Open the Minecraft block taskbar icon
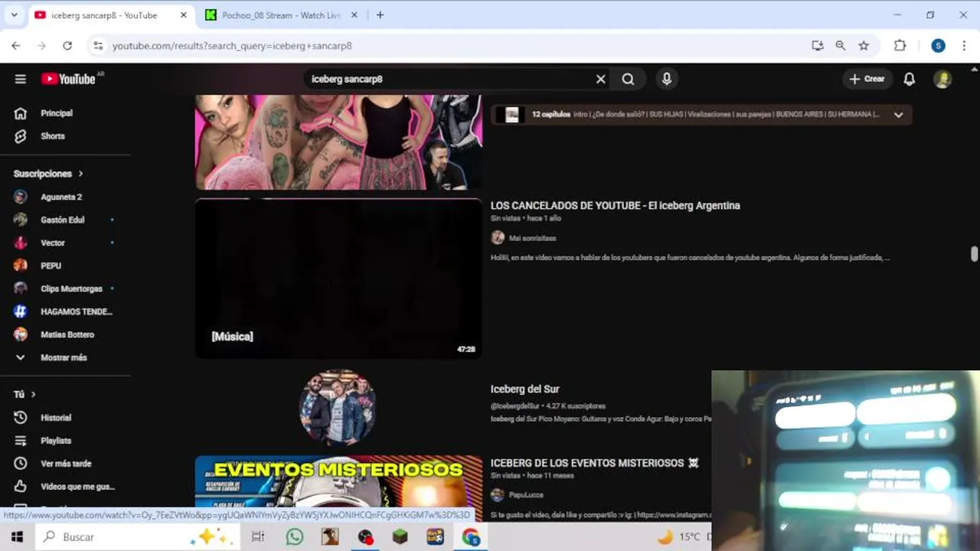 click(400, 537)
